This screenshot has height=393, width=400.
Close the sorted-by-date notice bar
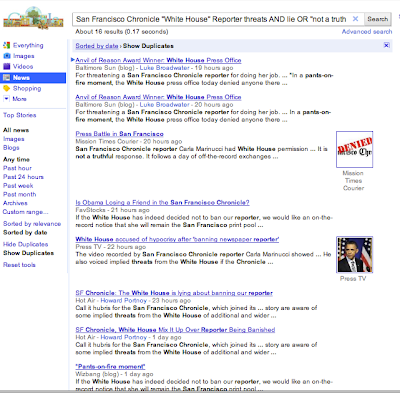(386, 45)
